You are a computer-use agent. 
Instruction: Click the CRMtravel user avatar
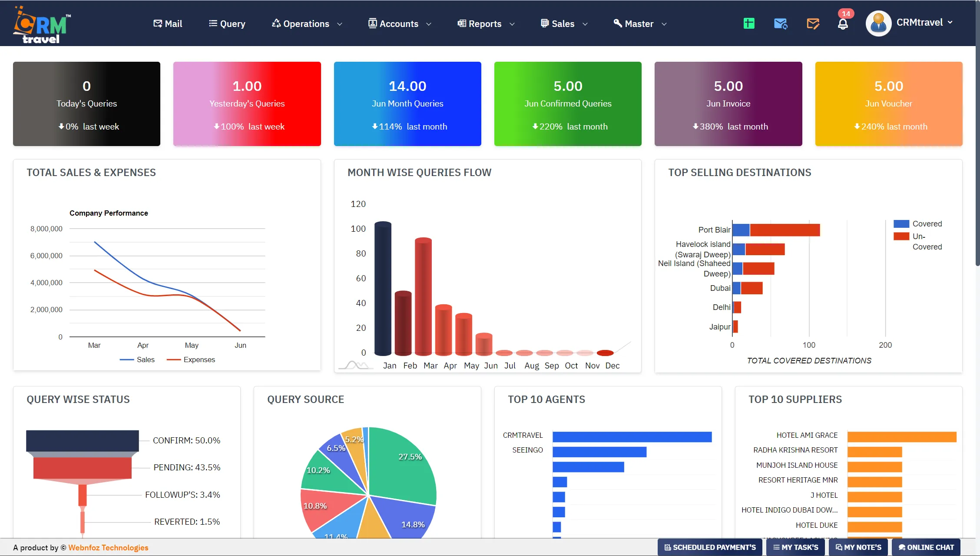point(878,23)
